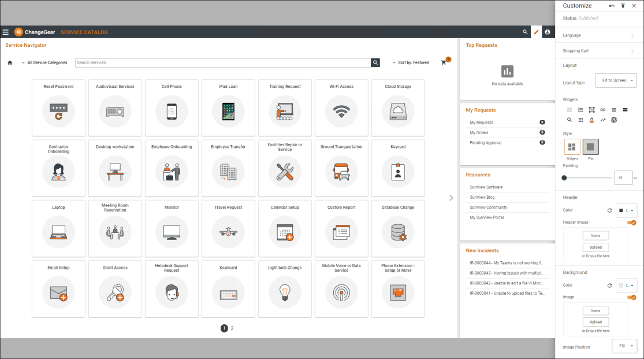Click Upload button under Header Image
Image resolution: width=644 pixels, height=359 pixels.
click(595, 247)
